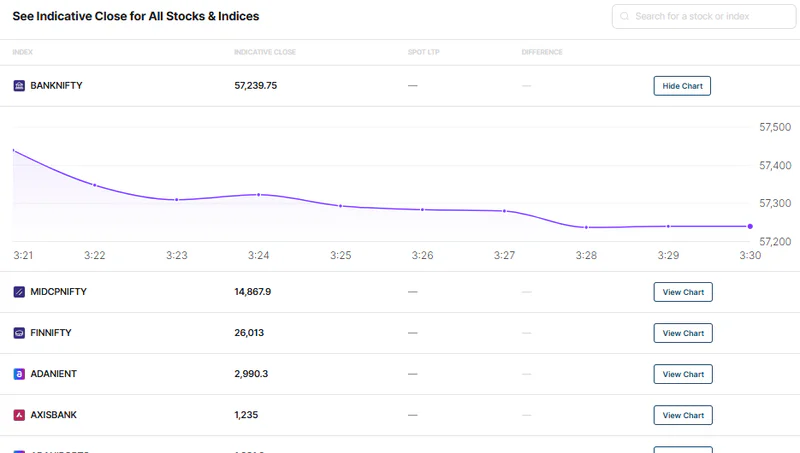The image size is (800, 453).
Task: Click the 3:25 time axis label
Action: [341, 255]
